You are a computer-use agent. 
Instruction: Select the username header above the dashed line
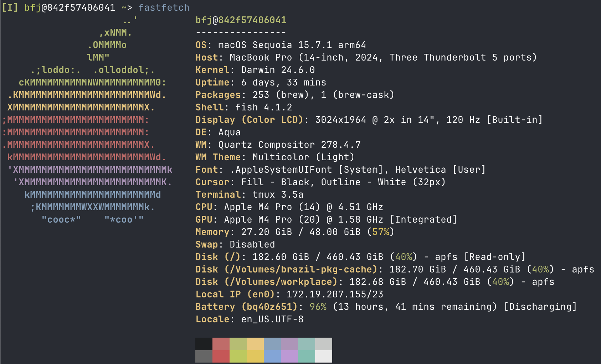click(241, 20)
